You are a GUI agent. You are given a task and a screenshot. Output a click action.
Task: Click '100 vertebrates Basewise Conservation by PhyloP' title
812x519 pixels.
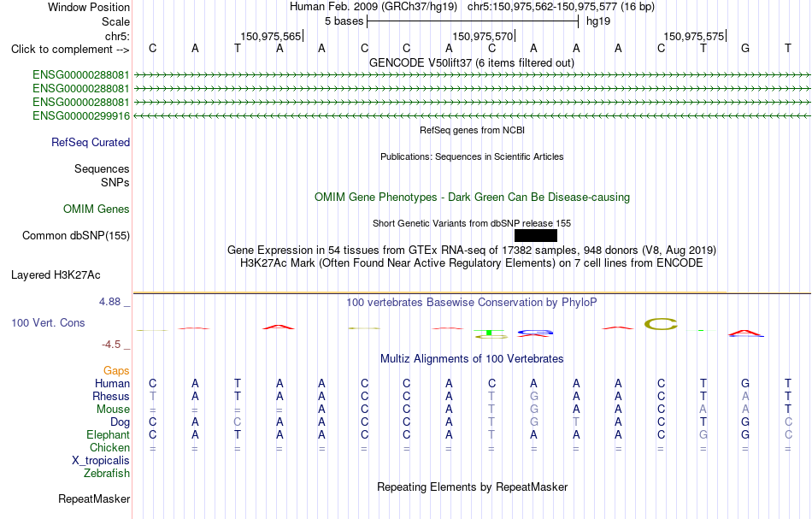[x=472, y=303]
